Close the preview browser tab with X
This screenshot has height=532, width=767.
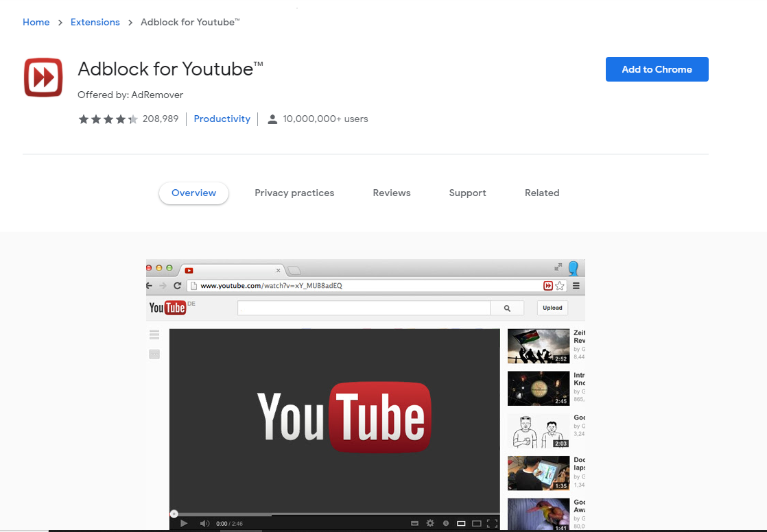[279, 270]
